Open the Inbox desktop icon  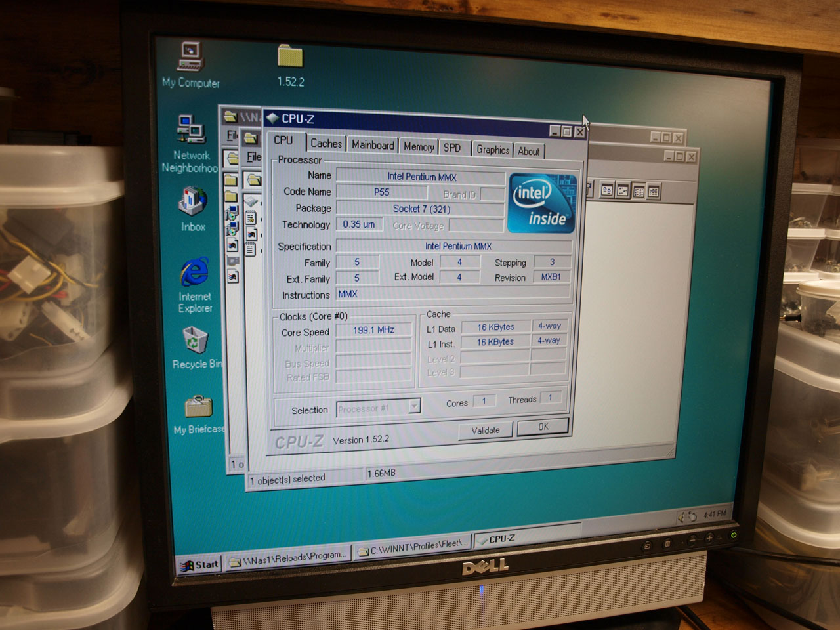point(193,209)
